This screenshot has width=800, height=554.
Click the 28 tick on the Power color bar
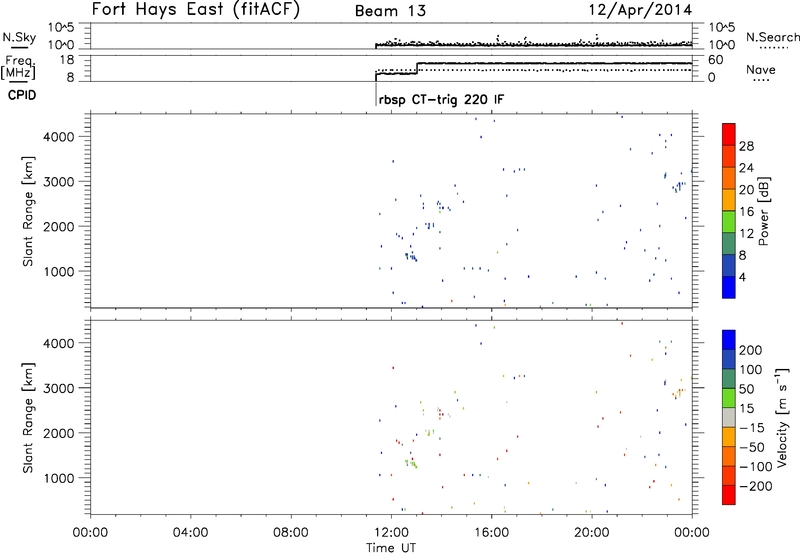tap(746, 146)
